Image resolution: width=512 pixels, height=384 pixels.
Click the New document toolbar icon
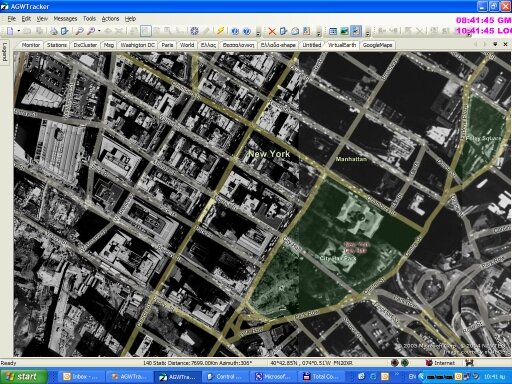[x=10, y=31]
